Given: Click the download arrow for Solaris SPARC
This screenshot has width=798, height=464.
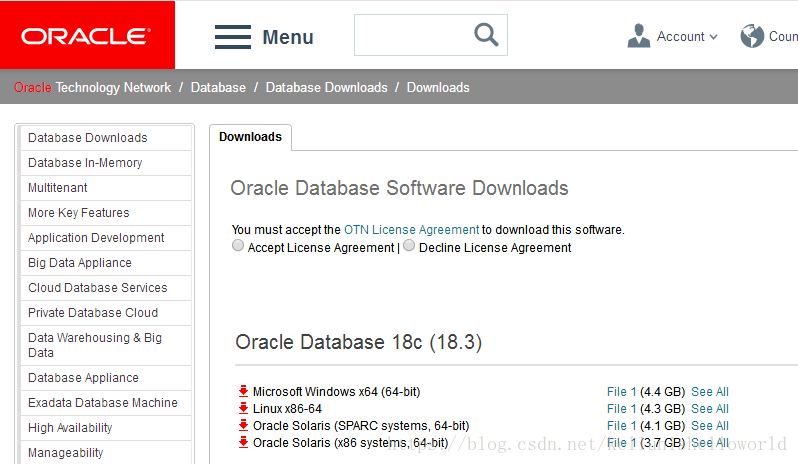Looking at the screenshot, I should click(243, 425).
